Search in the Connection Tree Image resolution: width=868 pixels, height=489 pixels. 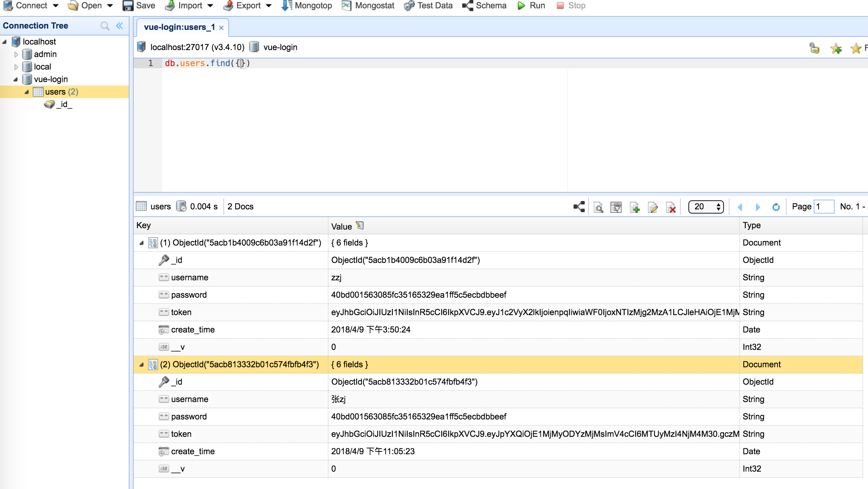[x=104, y=26]
